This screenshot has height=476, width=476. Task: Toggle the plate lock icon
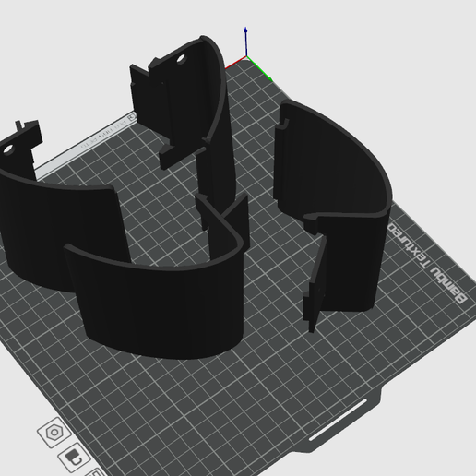coord(74,458)
